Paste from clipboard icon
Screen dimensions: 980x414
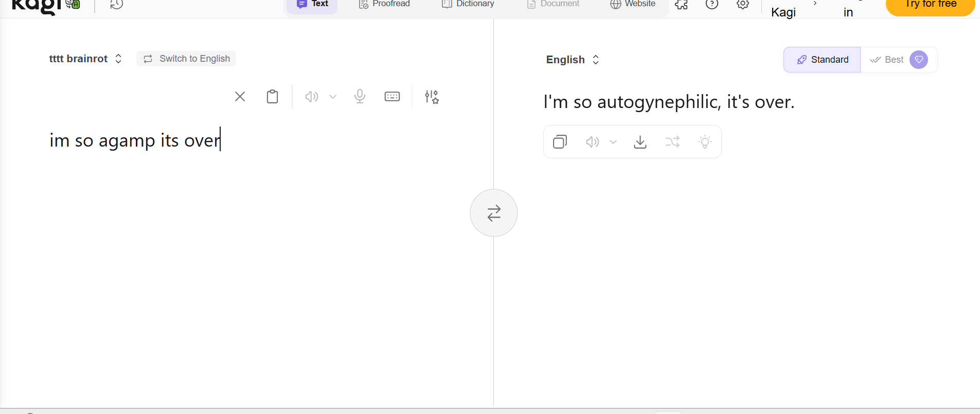pos(273,97)
